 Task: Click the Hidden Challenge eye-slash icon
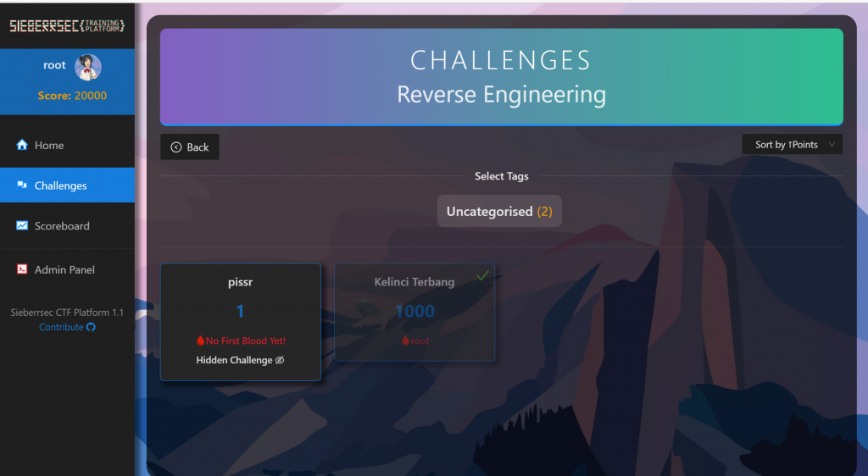280,360
